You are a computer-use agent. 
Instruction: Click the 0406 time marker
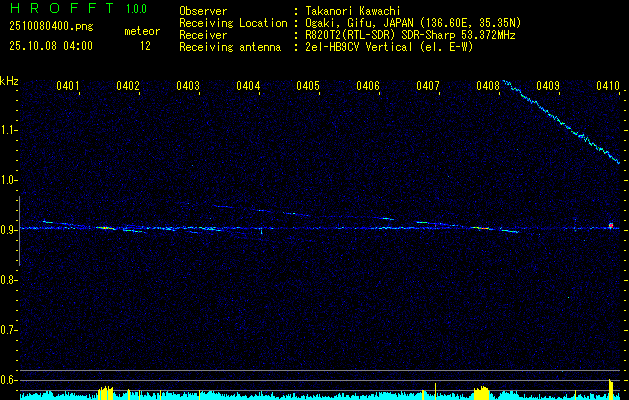click(x=368, y=85)
